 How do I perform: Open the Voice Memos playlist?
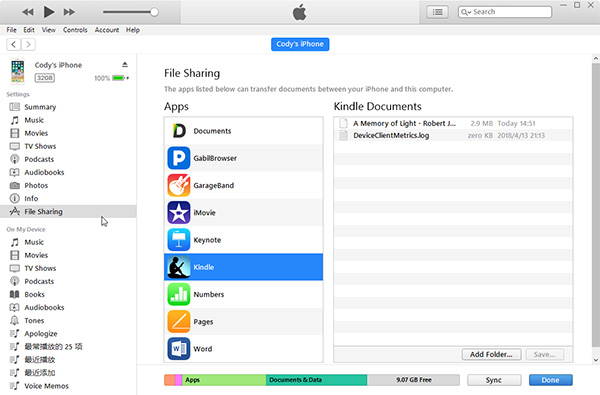tap(46, 385)
